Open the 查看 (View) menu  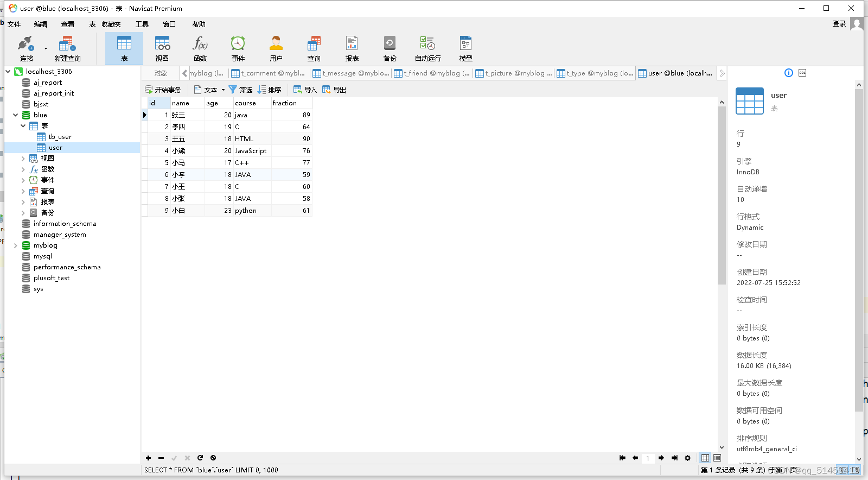coord(68,24)
